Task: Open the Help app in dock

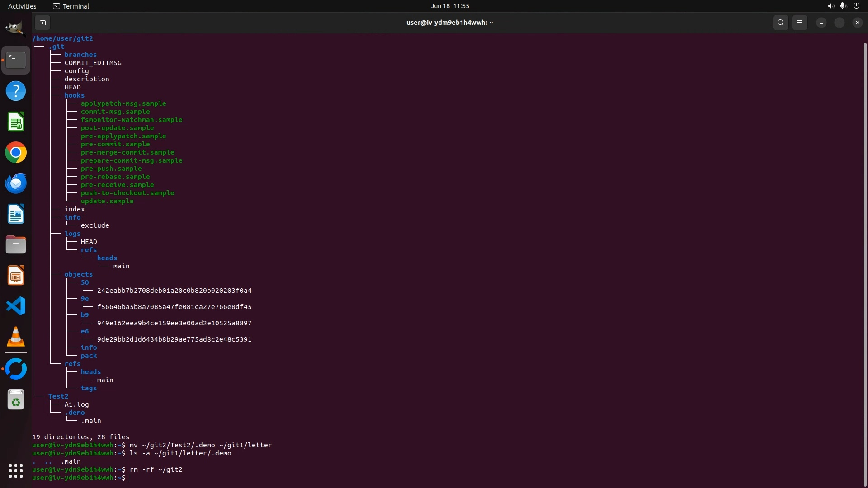Action: point(16,91)
